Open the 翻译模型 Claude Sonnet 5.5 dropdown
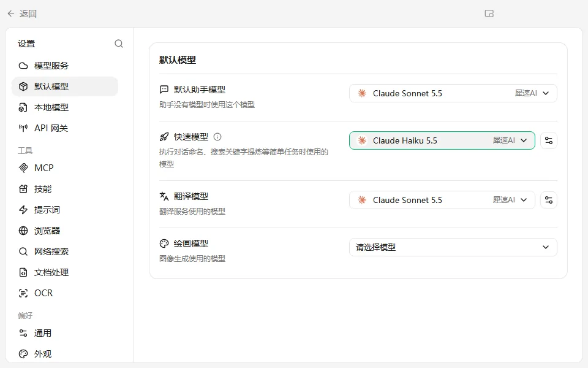588x368 pixels. [442, 200]
